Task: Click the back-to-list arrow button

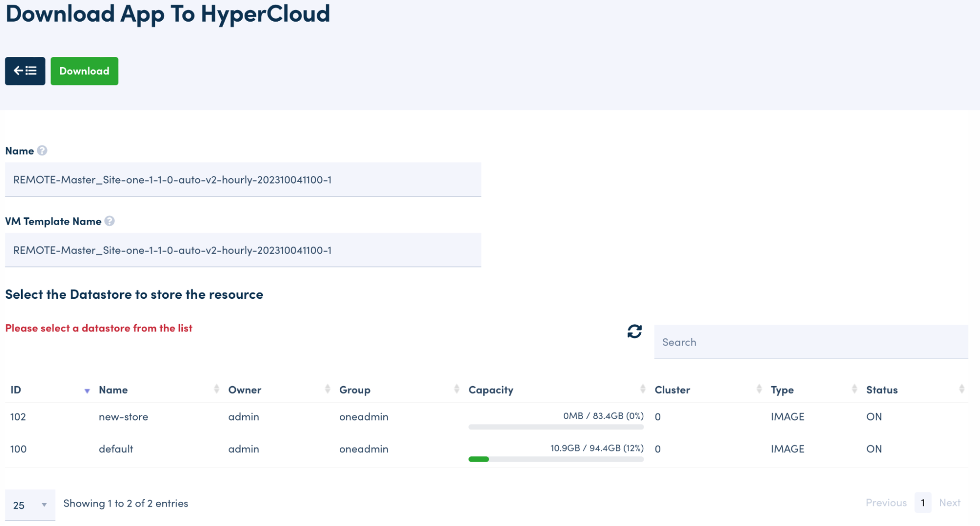Action: click(x=25, y=71)
